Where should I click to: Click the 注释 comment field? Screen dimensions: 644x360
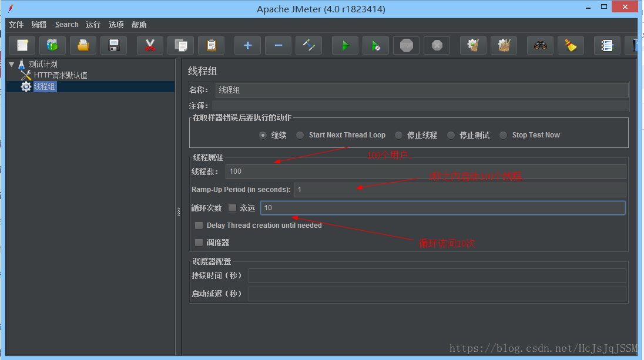(420, 106)
